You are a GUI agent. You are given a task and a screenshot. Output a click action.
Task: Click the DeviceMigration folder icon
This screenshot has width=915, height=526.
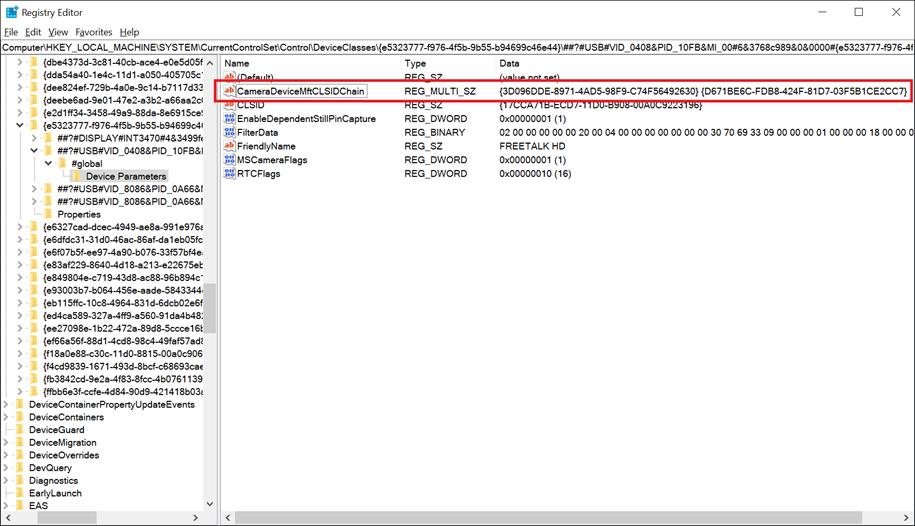[20, 443]
